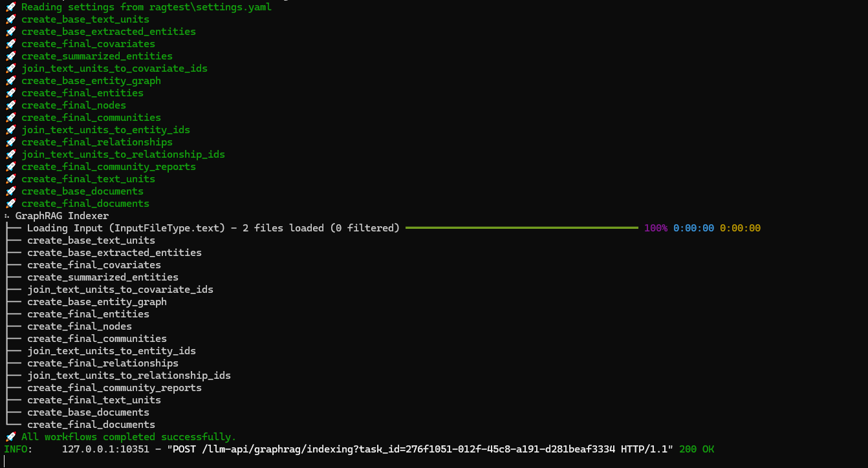Click rocket icon next to green create_final_covariates
This screenshot has width=868, height=468.
pyautogui.click(x=10, y=44)
